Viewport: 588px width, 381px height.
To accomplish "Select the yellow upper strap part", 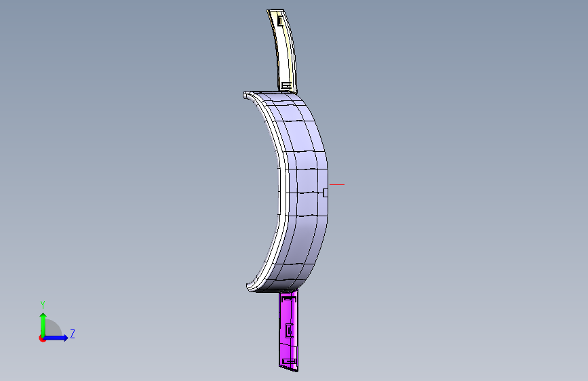I will coord(286,51).
